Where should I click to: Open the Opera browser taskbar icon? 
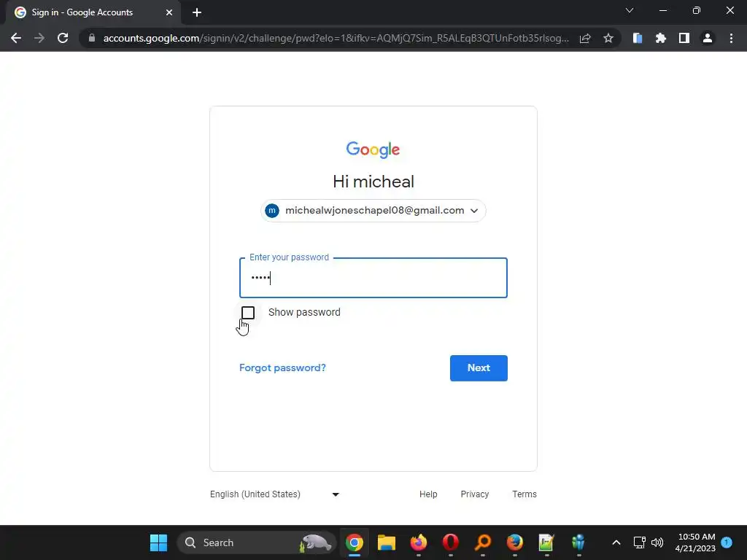click(450, 542)
